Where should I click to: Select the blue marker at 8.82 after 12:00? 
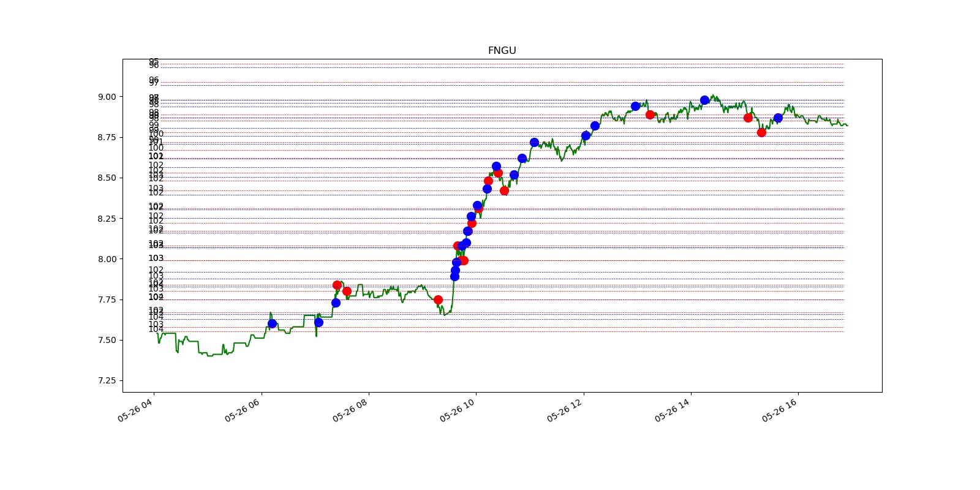pyautogui.click(x=595, y=126)
